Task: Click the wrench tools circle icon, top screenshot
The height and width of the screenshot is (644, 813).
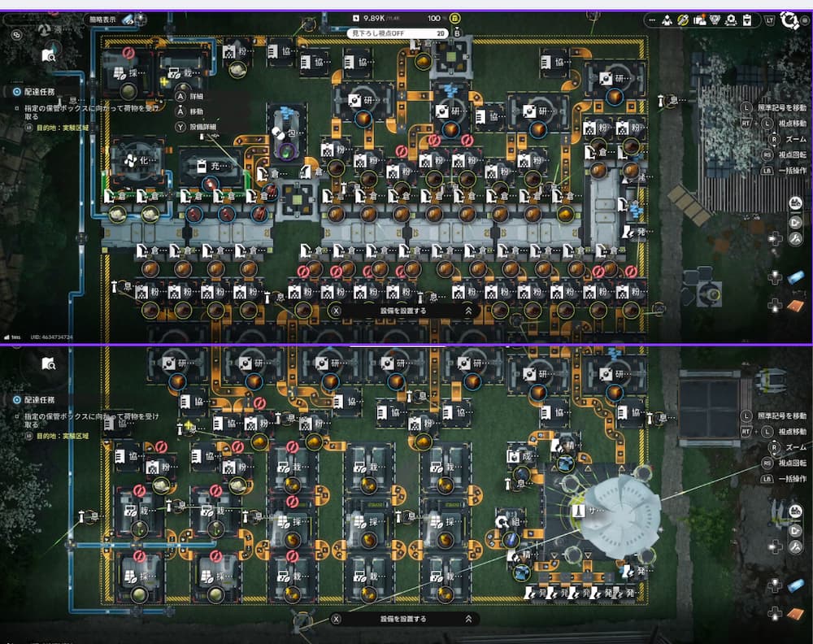Action: click(x=795, y=238)
